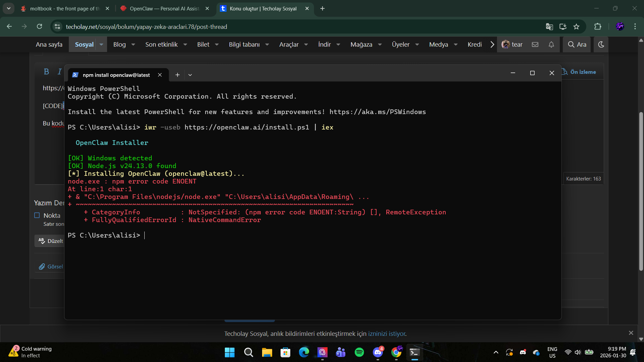Click the Ön izleme preview button
Image resolution: width=644 pixels, height=362 pixels.
coord(580,72)
